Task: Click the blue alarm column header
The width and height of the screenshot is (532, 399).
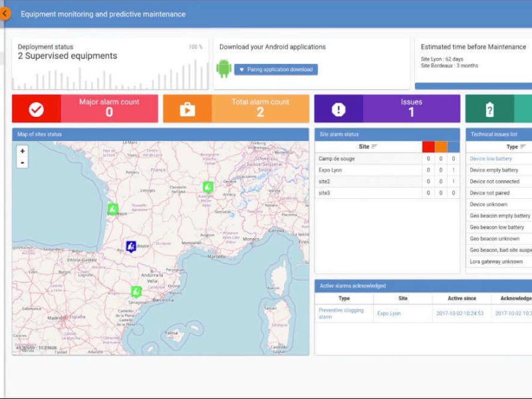Action: point(454,146)
